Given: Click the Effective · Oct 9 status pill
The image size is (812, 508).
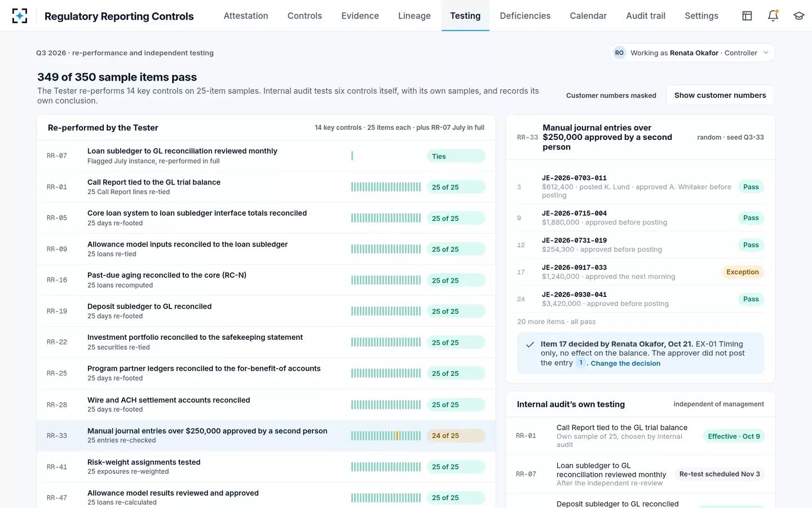Looking at the screenshot, I should [x=734, y=436].
